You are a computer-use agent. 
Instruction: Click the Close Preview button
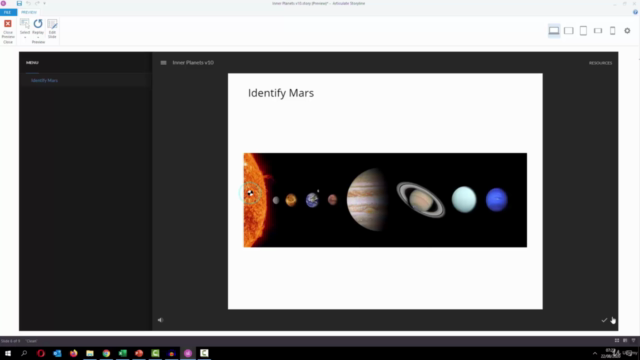click(x=8, y=29)
